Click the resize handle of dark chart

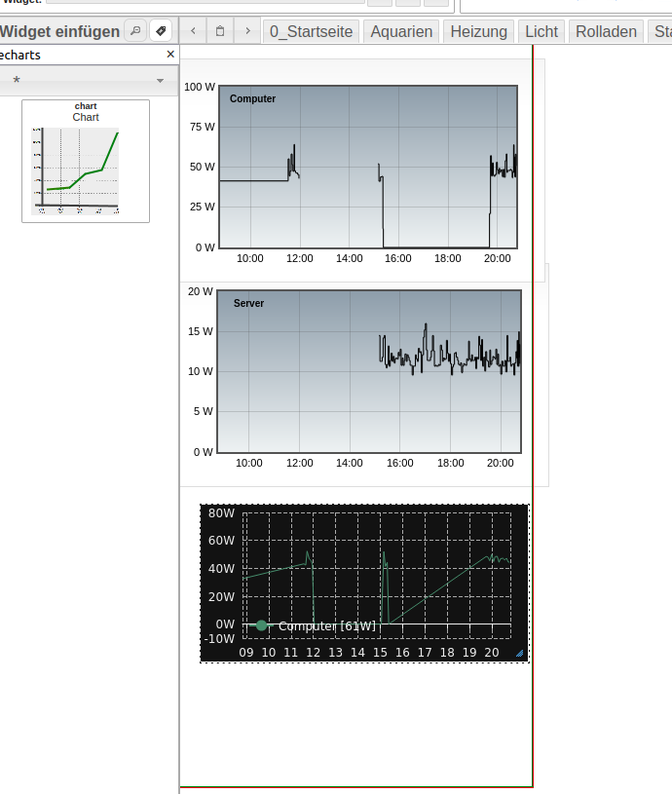[520, 654]
